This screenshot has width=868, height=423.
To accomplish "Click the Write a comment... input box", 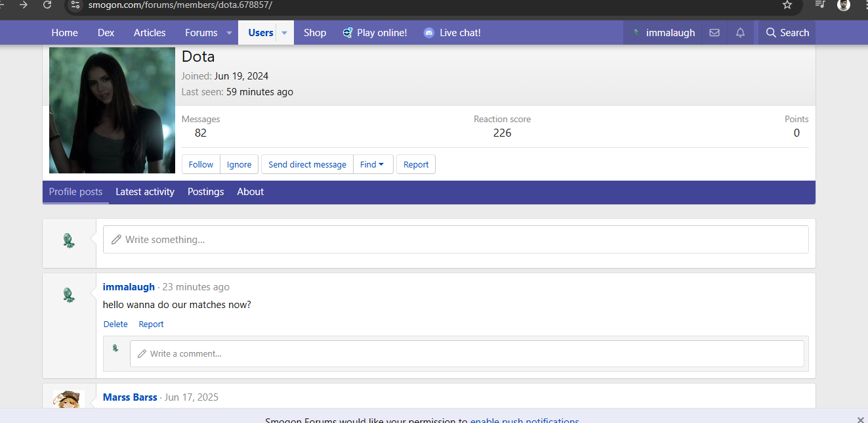I will 467,353.
